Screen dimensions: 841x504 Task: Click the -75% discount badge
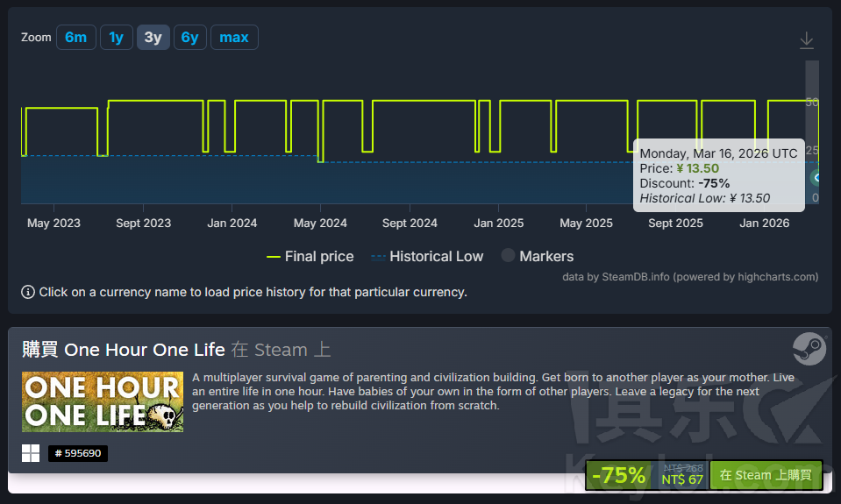(x=618, y=475)
